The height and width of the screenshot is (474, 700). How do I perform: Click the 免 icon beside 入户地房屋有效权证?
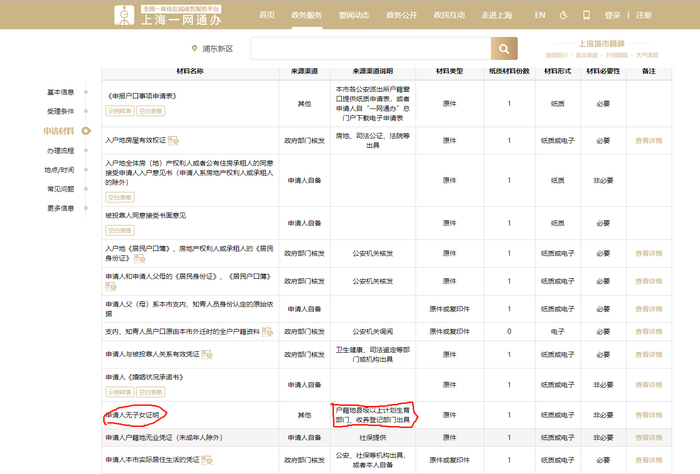174,141
